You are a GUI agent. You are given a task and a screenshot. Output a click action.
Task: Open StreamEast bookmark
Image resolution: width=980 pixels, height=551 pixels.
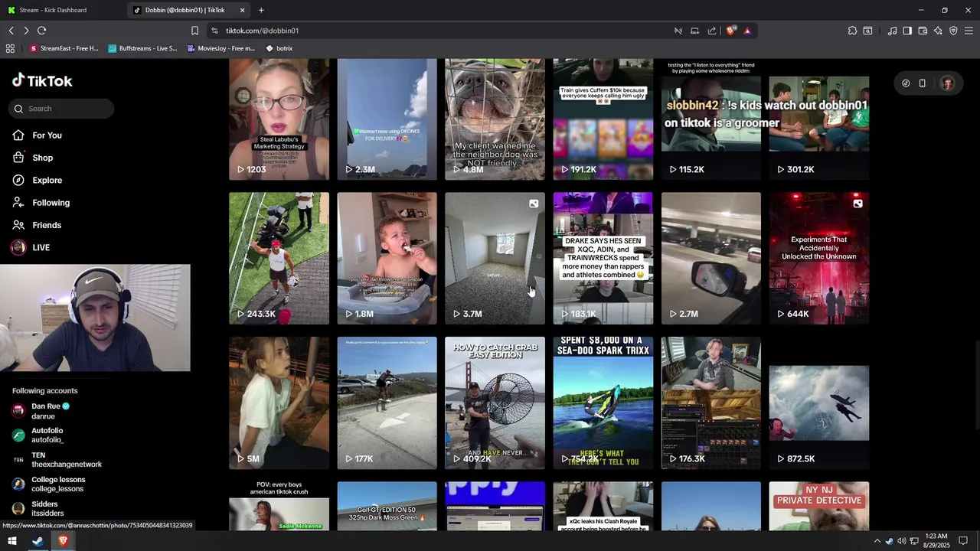[x=64, y=48]
